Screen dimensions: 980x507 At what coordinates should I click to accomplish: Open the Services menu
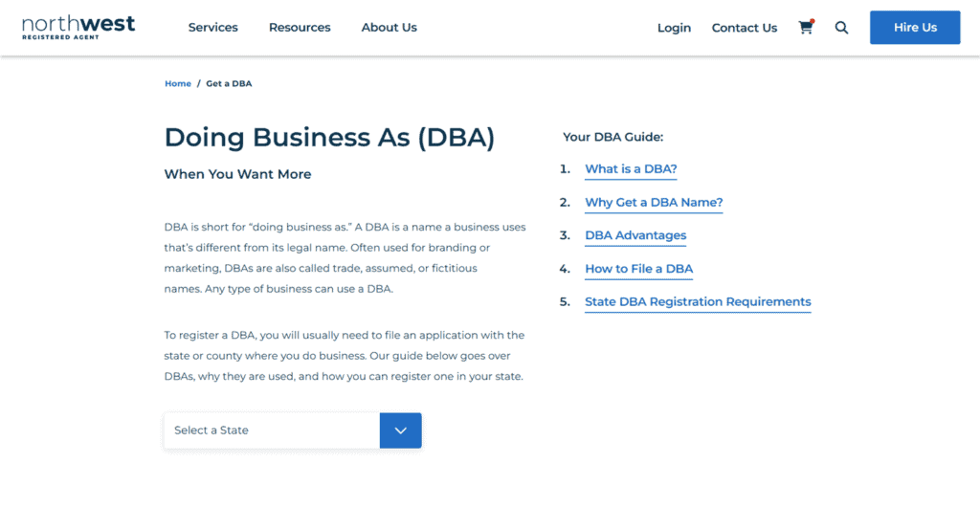pyautogui.click(x=213, y=28)
